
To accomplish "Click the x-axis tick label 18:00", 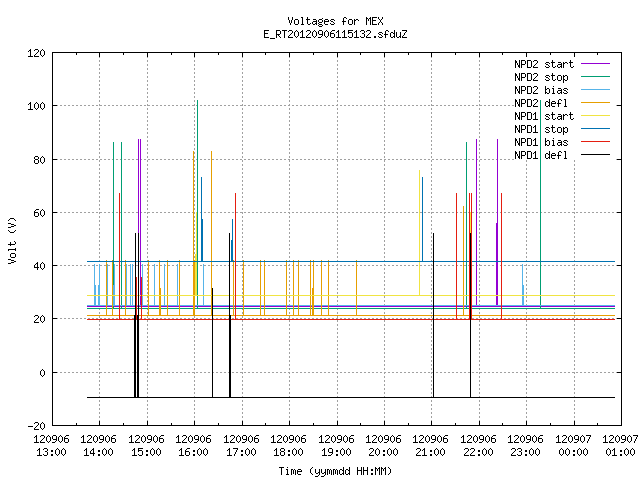I will pos(288,453).
